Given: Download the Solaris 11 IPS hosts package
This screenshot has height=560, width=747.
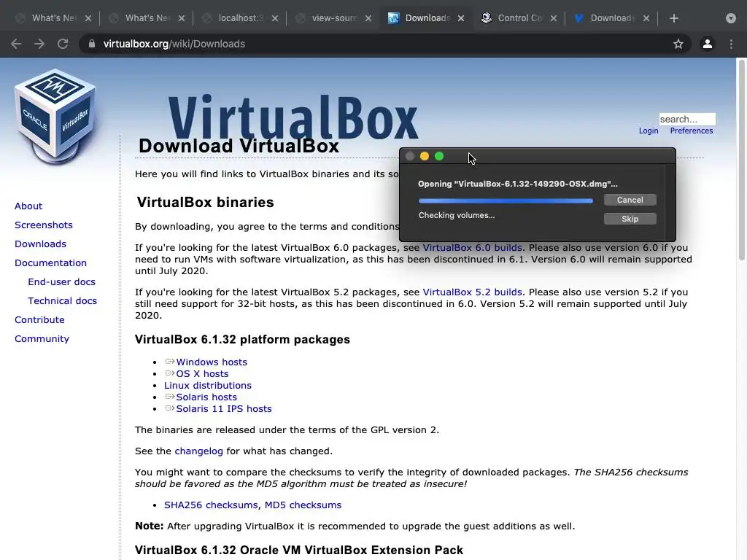Looking at the screenshot, I should point(224,408).
